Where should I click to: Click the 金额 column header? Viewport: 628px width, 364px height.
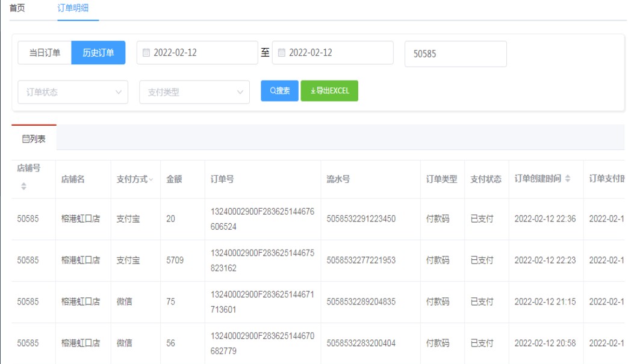[x=174, y=179]
